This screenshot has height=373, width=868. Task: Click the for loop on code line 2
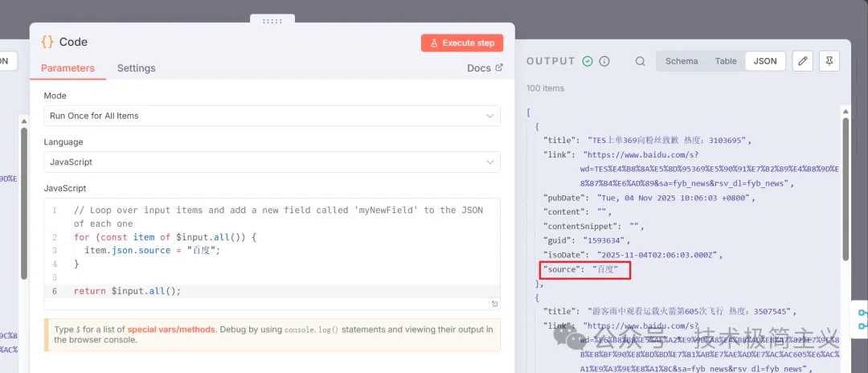[x=166, y=237]
